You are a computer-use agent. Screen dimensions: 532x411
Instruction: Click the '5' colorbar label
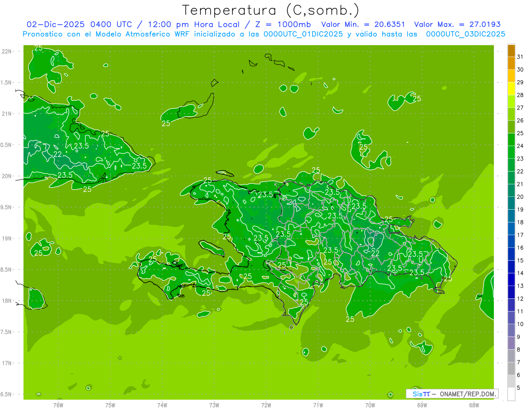pos(519,388)
